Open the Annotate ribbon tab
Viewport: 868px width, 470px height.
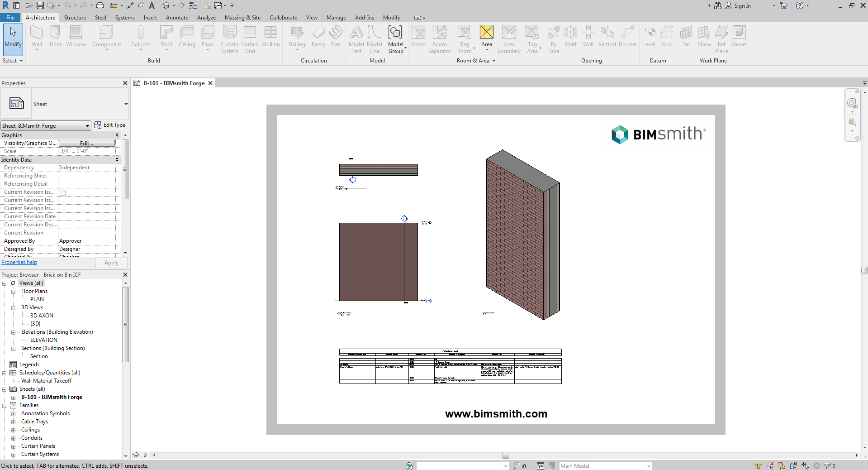[177, 18]
